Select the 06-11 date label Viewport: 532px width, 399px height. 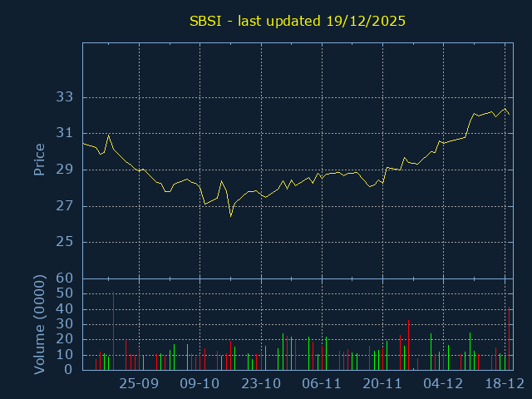pyautogui.click(x=322, y=383)
